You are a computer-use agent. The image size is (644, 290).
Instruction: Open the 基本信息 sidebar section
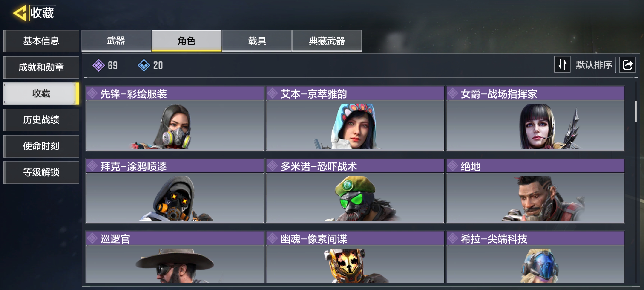pyautogui.click(x=41, y=41)
